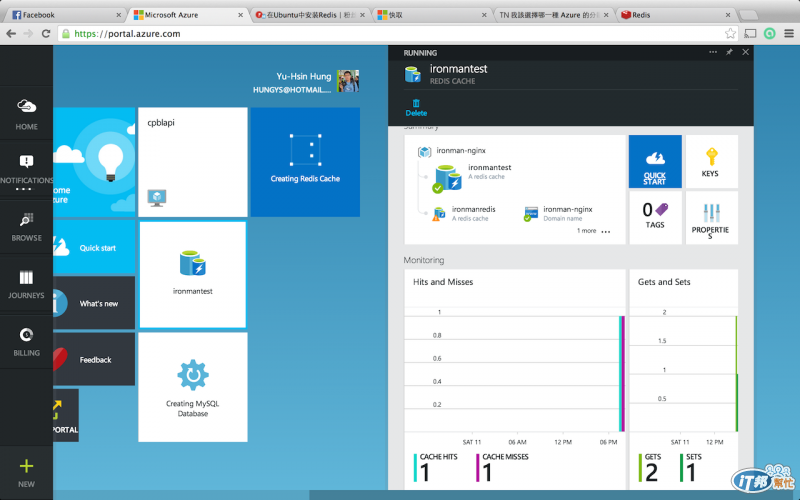The image size is (800, 500).
Task: Click the browser reload button
Action: [x=46, y=34]
